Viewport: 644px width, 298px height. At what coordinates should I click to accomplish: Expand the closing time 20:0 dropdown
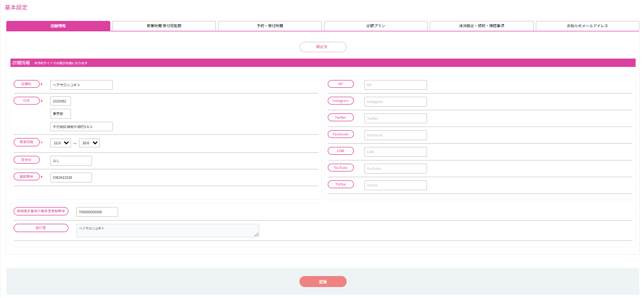[89, 143]
